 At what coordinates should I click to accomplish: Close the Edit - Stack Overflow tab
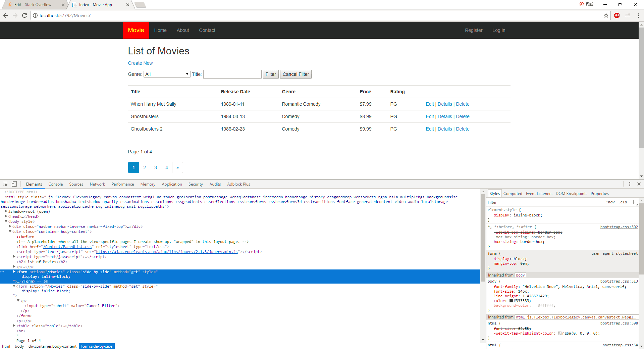coord(63,5)
